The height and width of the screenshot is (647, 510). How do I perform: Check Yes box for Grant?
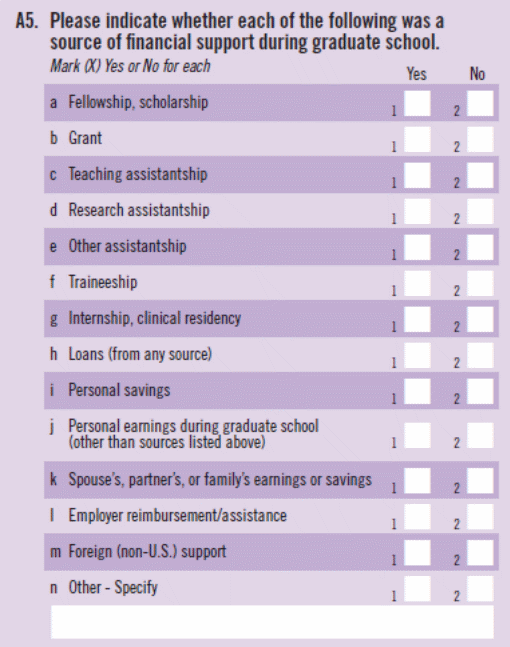tap(417, 139)
